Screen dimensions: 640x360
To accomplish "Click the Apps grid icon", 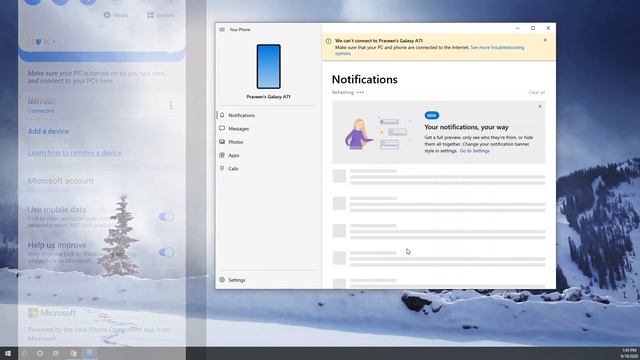I will point(222,155).
